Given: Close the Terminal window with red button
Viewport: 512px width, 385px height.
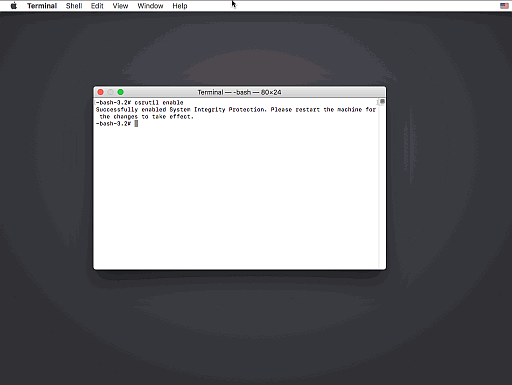Looking at the screenshot, I should [x=100, y=92].
